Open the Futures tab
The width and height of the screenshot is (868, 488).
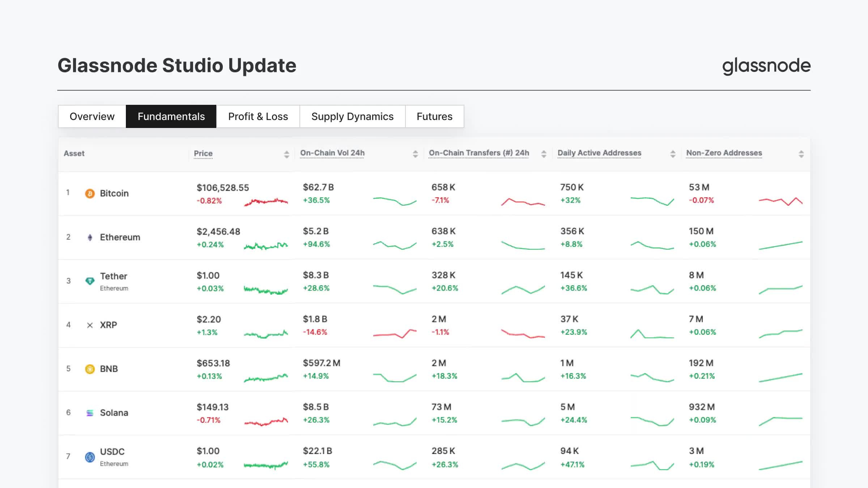(434, 116)
